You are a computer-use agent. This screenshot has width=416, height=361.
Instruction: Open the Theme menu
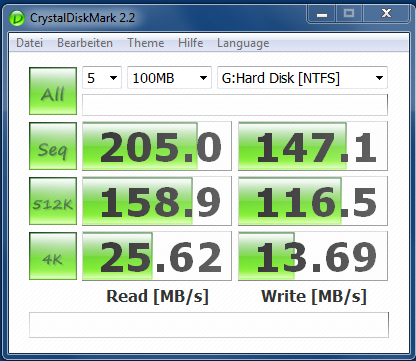point(146,43)
